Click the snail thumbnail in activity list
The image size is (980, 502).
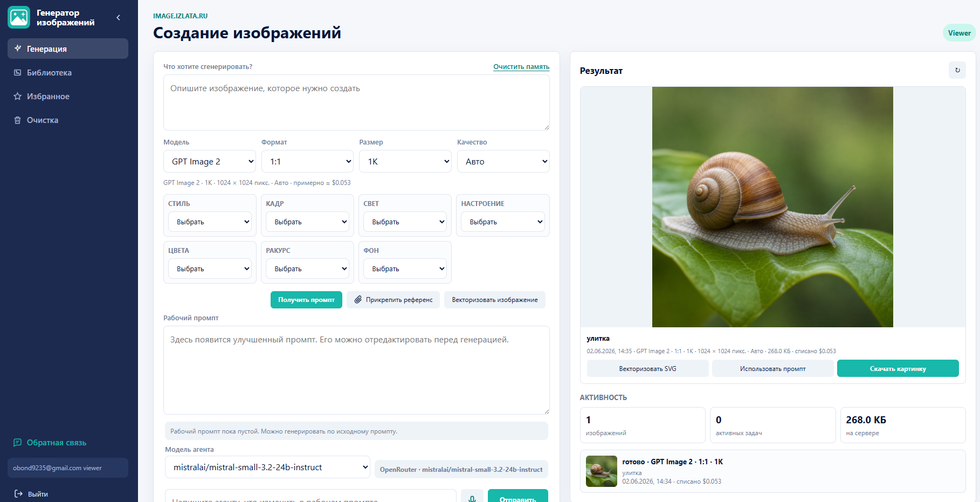tap(602, 471)
